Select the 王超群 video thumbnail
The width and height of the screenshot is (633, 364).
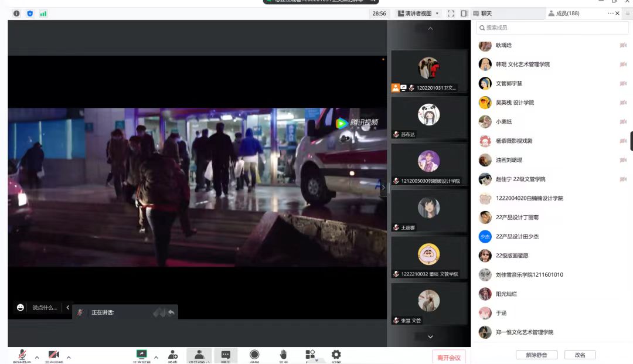[429, 211]
